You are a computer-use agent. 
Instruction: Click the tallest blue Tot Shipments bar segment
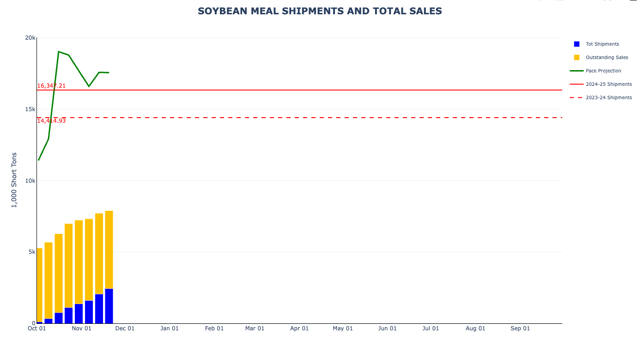point(109,306)
